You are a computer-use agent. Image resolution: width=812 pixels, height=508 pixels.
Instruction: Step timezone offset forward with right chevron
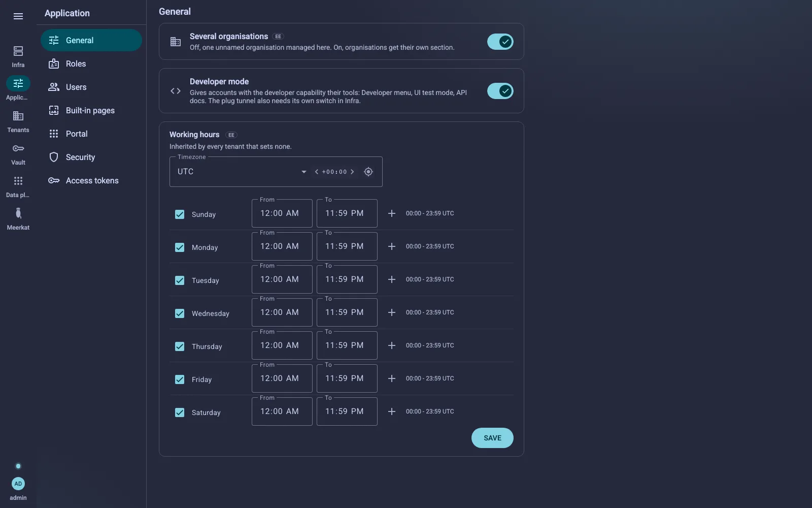coord(352,172)
